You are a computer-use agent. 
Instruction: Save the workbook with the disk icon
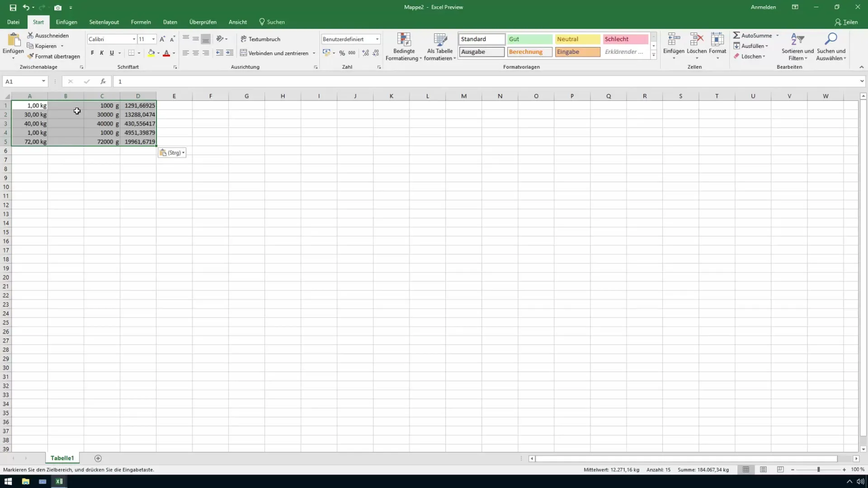pyautogui.click(x=13, y=8)
